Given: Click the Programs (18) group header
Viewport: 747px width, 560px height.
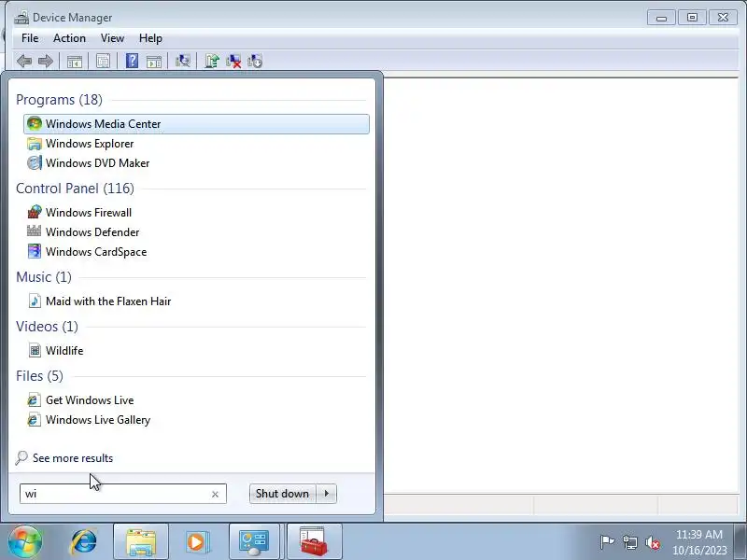Looking at the screenshot, I should (x=59, y=100).
